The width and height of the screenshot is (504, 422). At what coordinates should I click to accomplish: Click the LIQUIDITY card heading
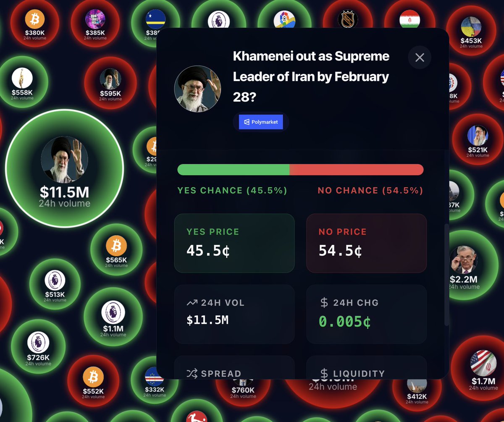(359, 374)
